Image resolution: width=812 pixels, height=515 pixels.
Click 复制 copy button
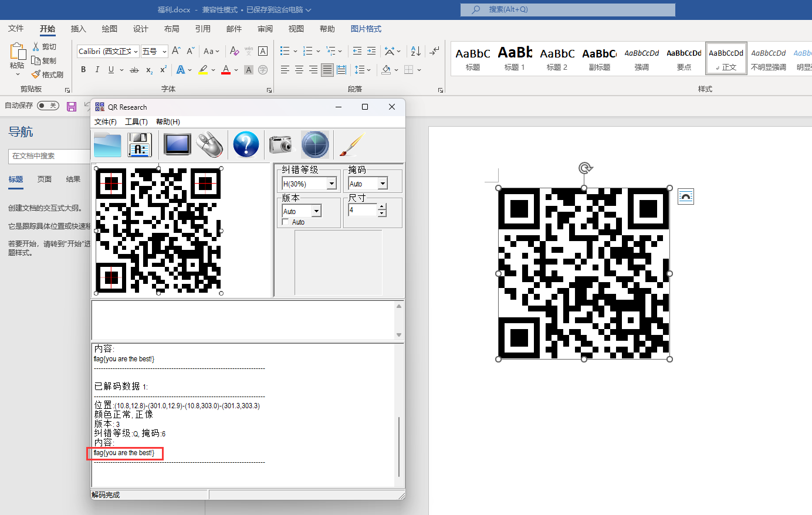pyautogui.click(x=45, y=60)
